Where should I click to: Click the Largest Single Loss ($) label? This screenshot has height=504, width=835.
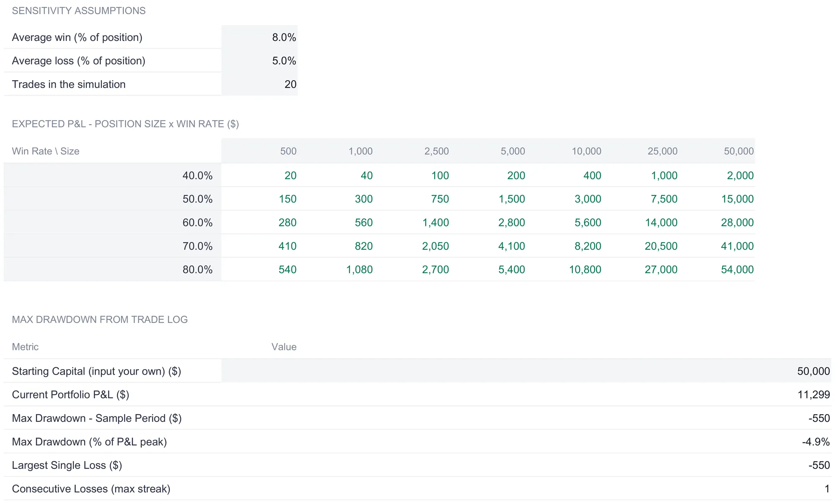click(67, 465)
